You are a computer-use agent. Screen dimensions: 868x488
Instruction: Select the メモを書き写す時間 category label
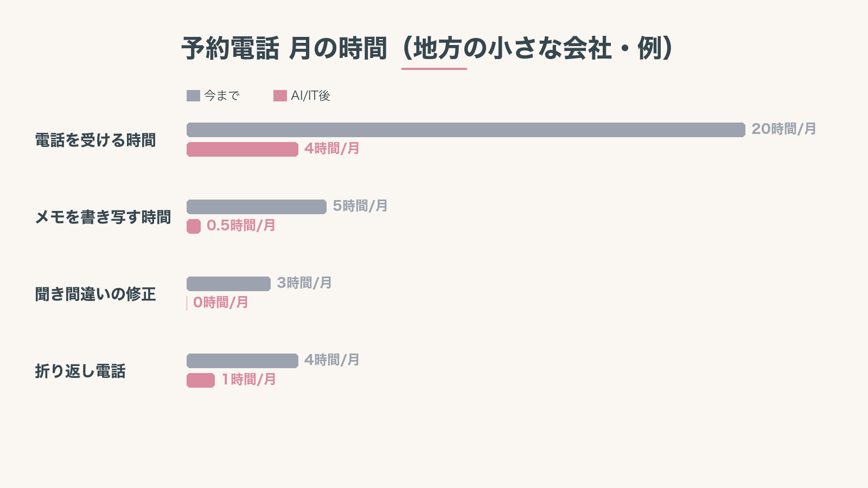[103, 217]
